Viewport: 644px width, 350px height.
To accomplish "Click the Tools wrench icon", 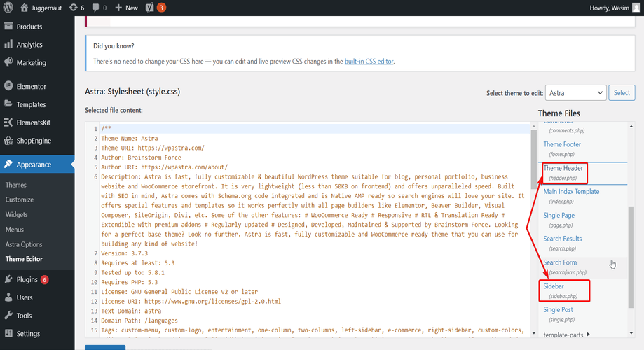I will click(x=8, y=316).
